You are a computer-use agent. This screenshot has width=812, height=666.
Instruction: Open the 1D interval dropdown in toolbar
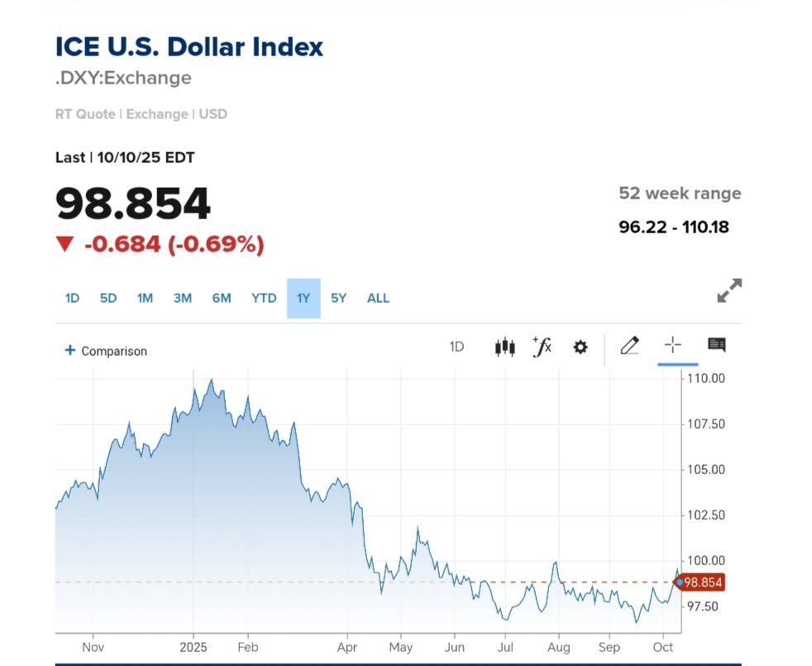pyautogui.click(x=456, y=347)
